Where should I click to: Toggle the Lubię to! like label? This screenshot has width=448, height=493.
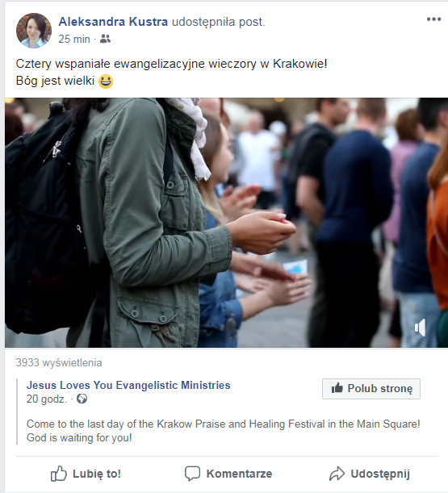pos(97,474)
